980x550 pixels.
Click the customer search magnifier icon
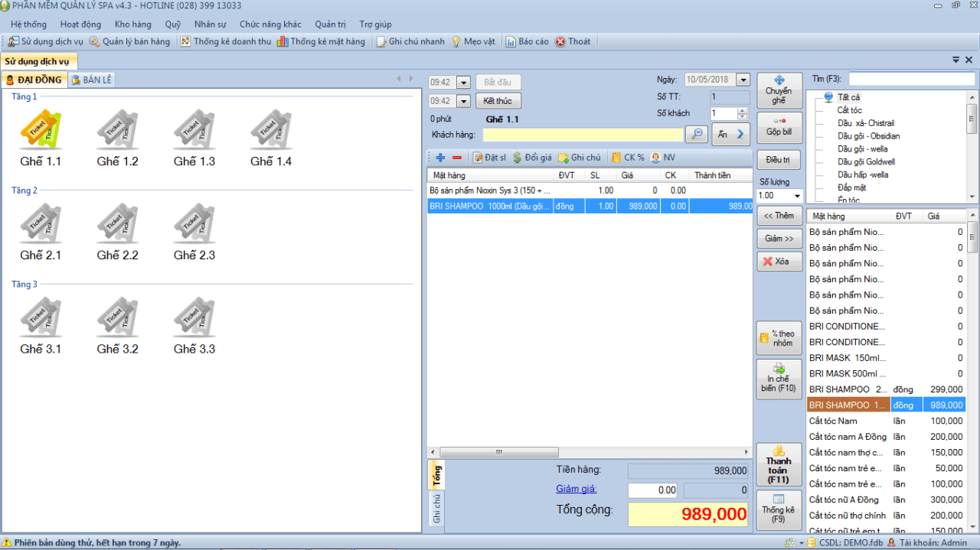point(696,134)
